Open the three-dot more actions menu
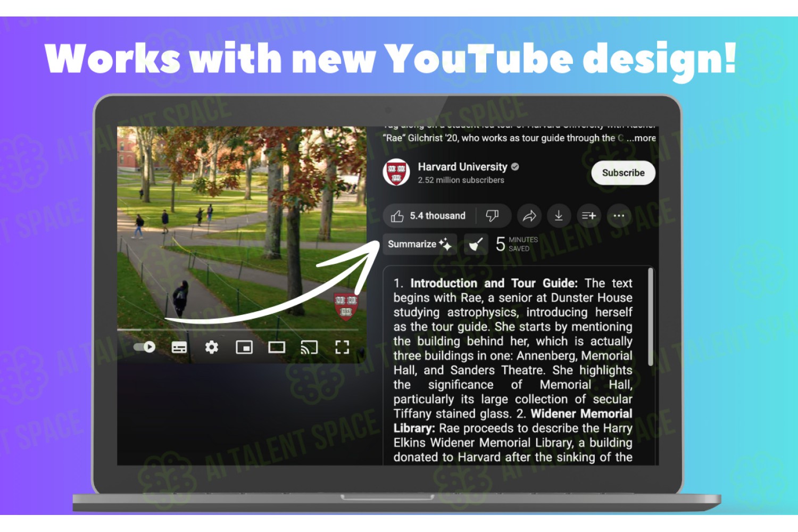798x532 pixels. pos(619,216)
